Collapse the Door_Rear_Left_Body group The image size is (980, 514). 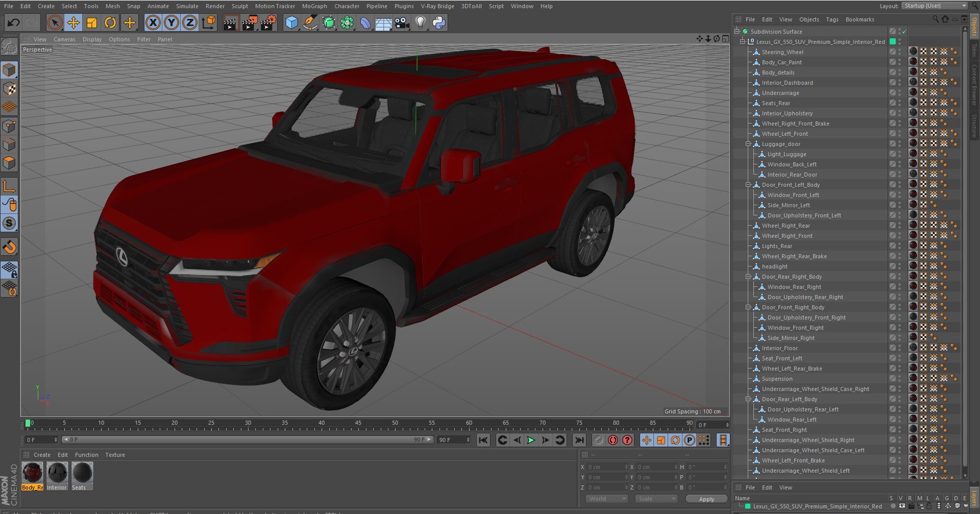pyautogui.click(x=748, y=399)
